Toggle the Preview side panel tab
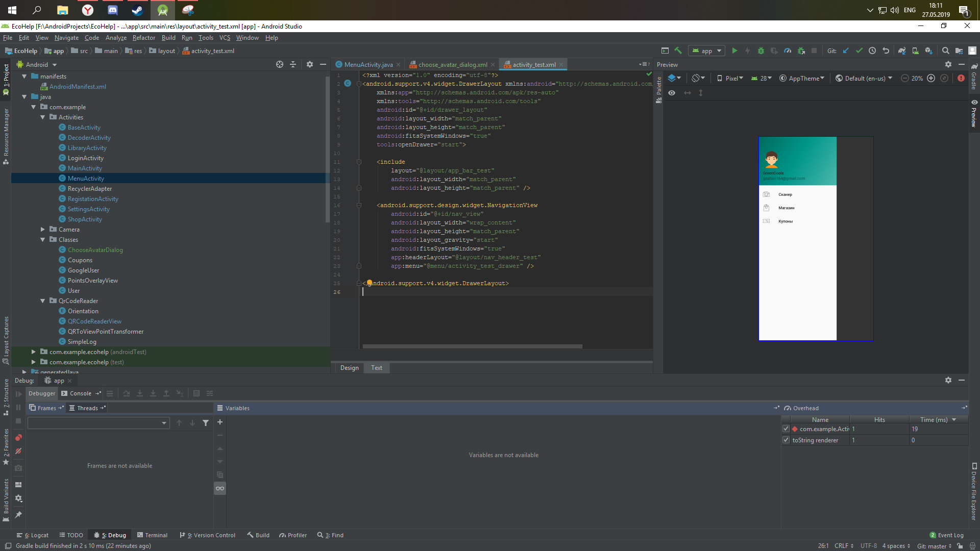Screen dimensions: 980x551 (974, 113)
